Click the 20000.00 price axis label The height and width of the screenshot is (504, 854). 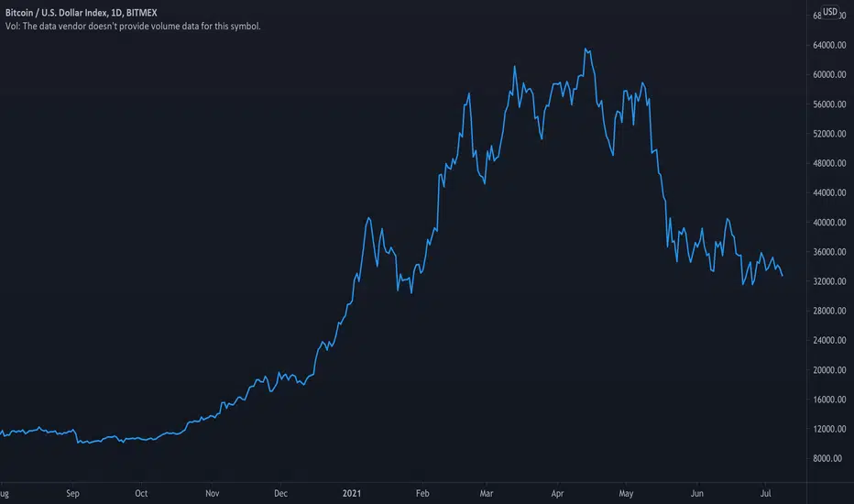coord(829,370)
